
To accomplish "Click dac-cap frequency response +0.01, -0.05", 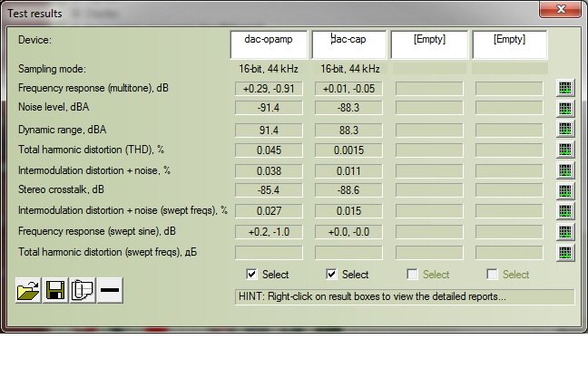I will point(348,89).
